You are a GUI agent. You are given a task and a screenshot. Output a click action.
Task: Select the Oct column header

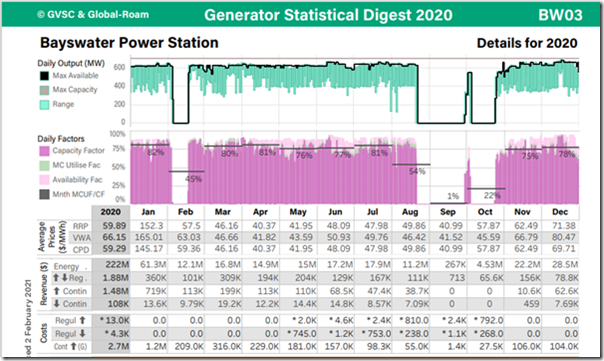pyautogui.click(x=485, y=212)
